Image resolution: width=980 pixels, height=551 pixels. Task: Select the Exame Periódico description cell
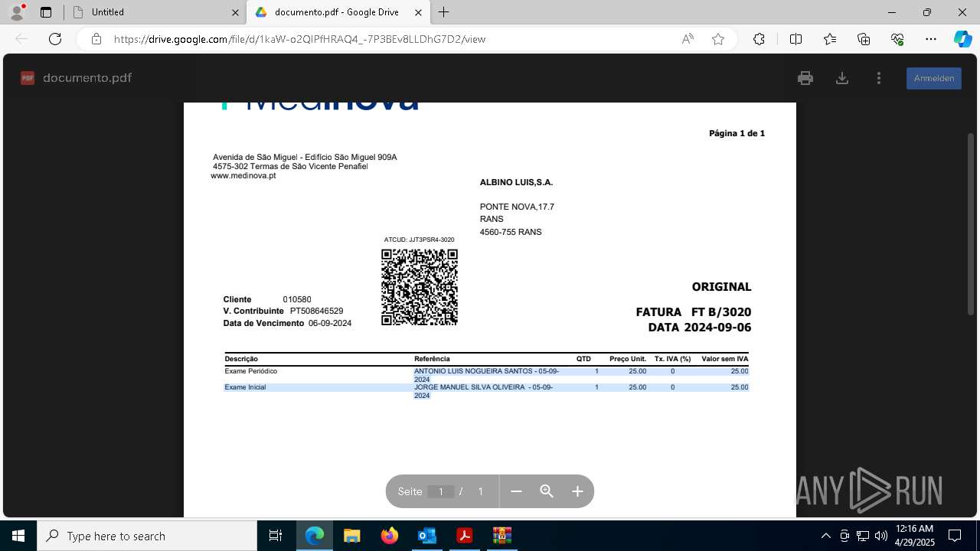pyautogui.click(x=251, y=371)
